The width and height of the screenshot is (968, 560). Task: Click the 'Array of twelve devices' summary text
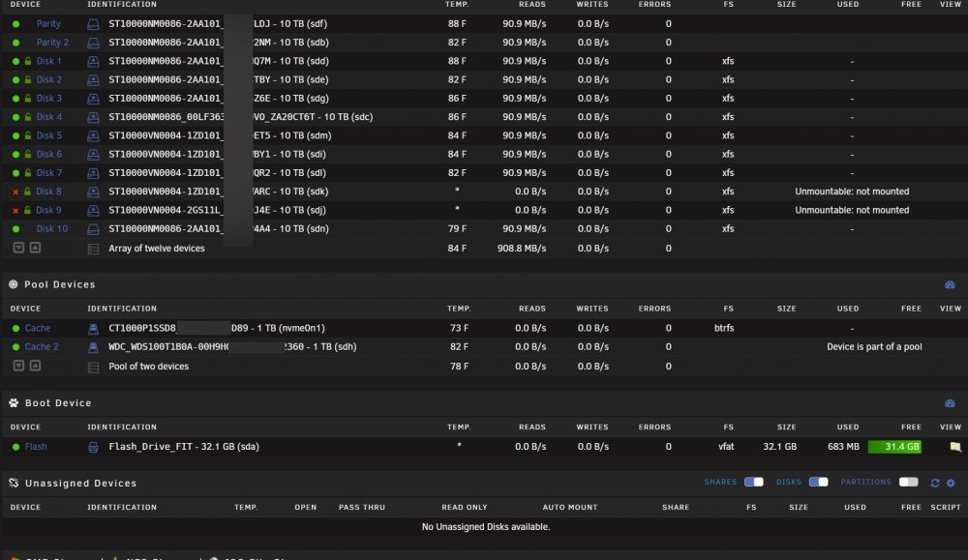pyautogui.click(x=157, y=249)
